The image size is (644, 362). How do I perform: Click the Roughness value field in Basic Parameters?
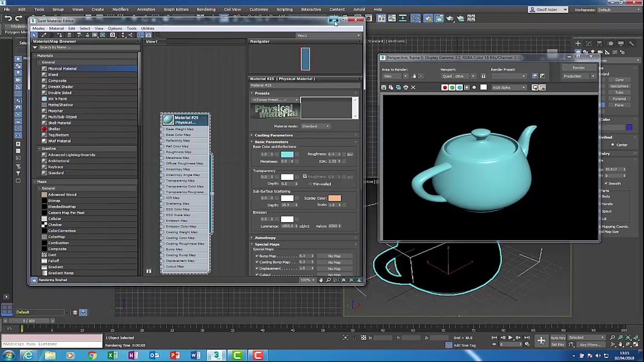coord(332,154)
